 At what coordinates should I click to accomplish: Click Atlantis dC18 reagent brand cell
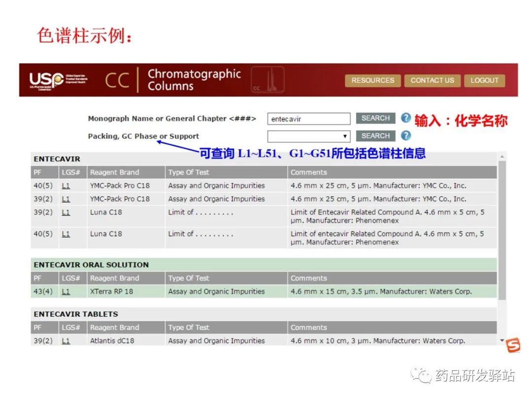[x=126, y=341]
